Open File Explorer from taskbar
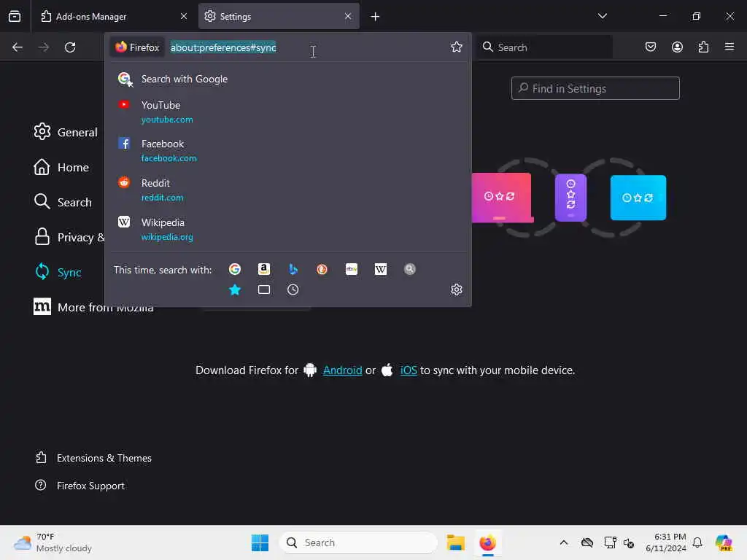Image resolution: width=747 pixels, height=560 pixels. pyautogui.click(x=455, y=542)
